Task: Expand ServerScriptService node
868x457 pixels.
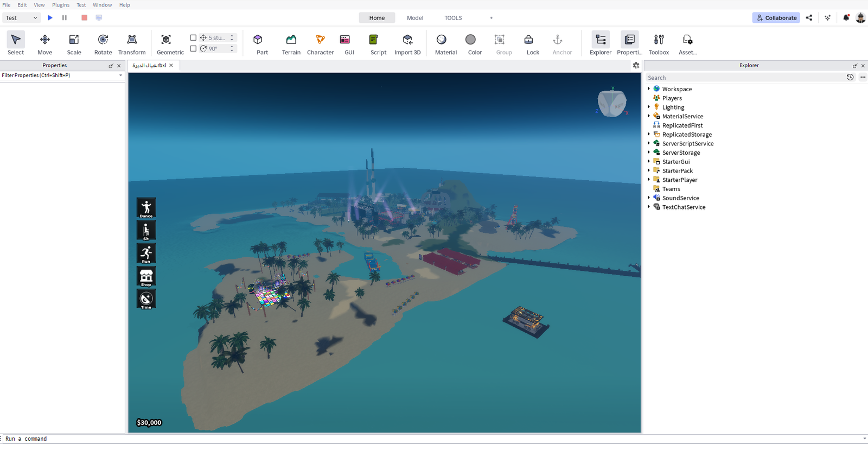Action: pyautogui.click(x=648, y=143)
